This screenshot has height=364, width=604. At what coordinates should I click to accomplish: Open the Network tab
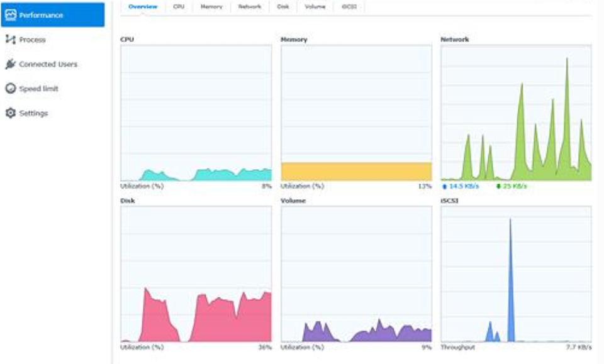pos(250,6)
